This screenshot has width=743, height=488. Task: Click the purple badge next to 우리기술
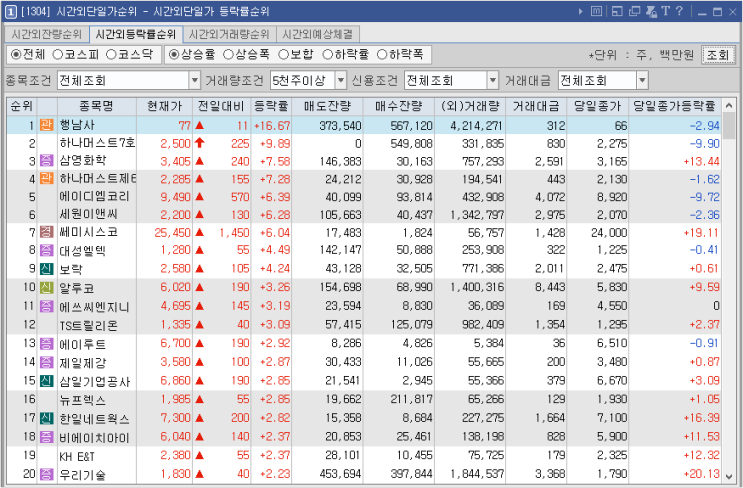click(46, 474)
